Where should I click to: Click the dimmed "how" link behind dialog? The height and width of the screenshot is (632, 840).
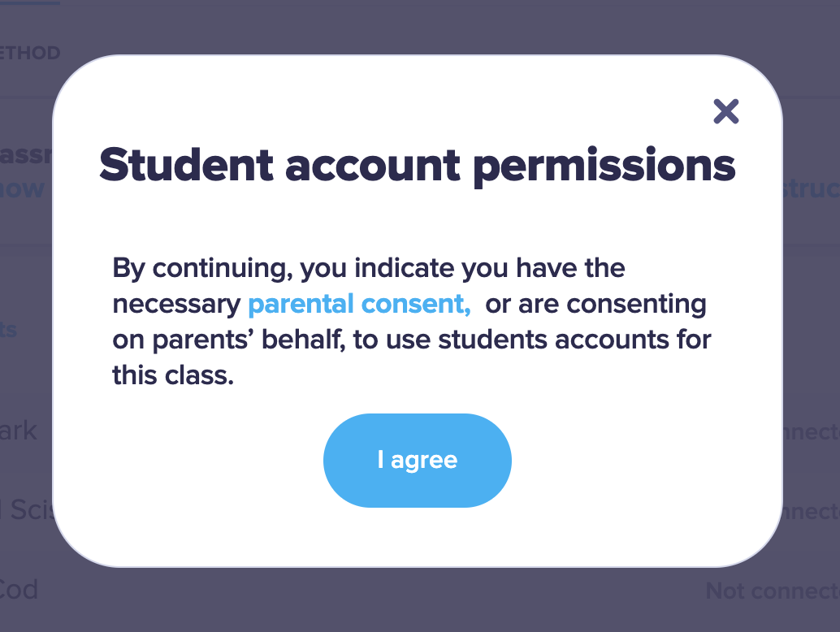[23, 189]
